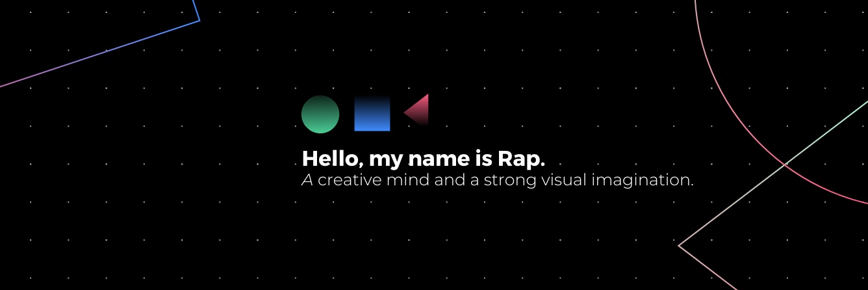This screenshot has height=290, width=868.
Task: Click the green circle shape icon
Action: [x=320, y=114]
